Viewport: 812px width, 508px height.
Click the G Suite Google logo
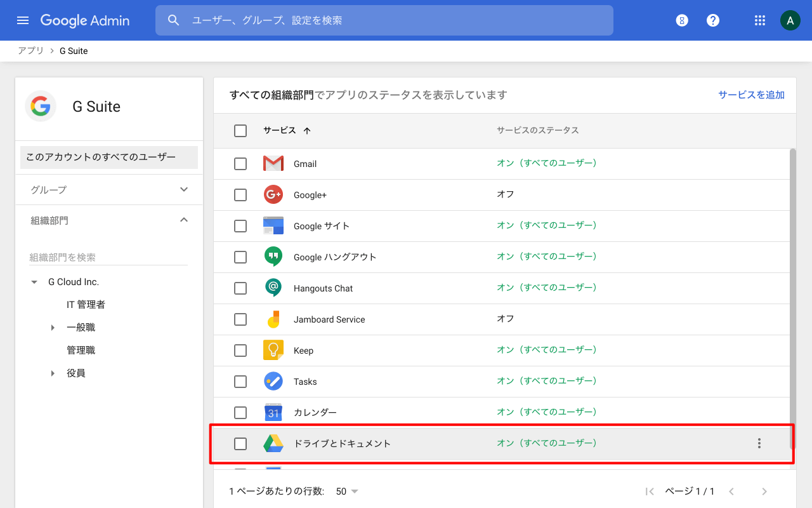pyautogui.click(x=41, y=106)
